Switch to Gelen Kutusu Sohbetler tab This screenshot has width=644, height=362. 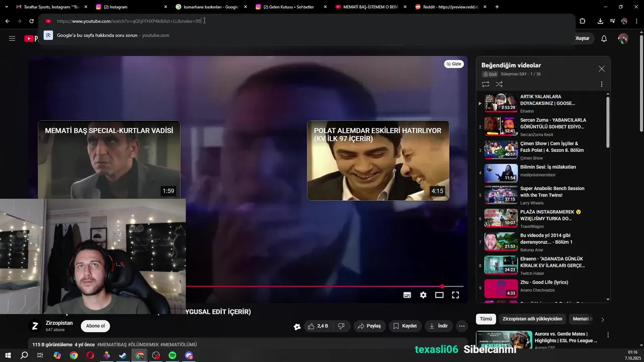(x=290, y=7)
